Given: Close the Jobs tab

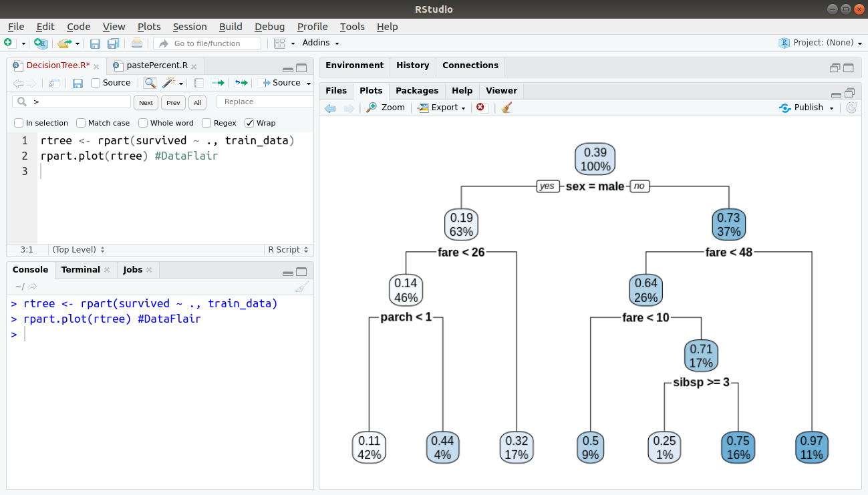Looking at the screenshot, I should point(149,270).
